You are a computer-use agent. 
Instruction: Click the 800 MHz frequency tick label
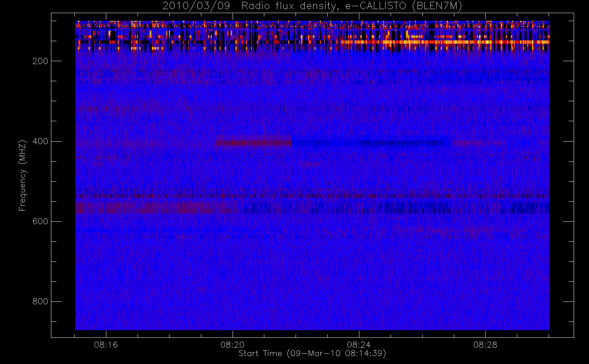pos(40,301)
